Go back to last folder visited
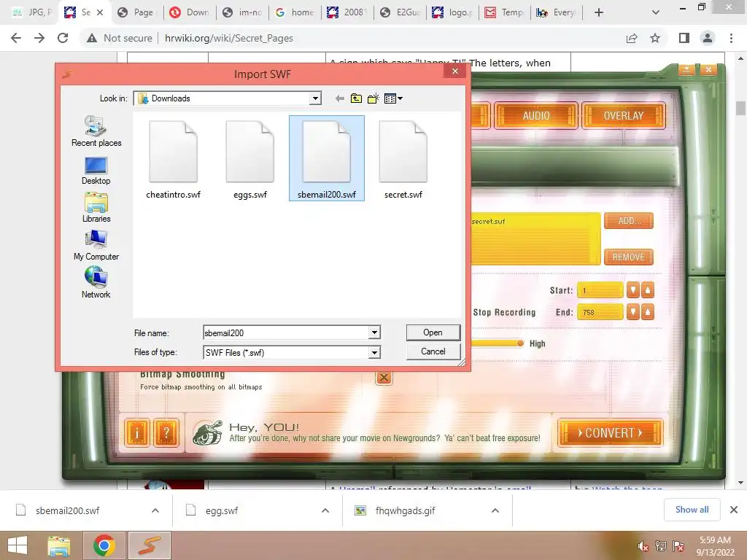The image size is (747, 560). coord(340,98)
